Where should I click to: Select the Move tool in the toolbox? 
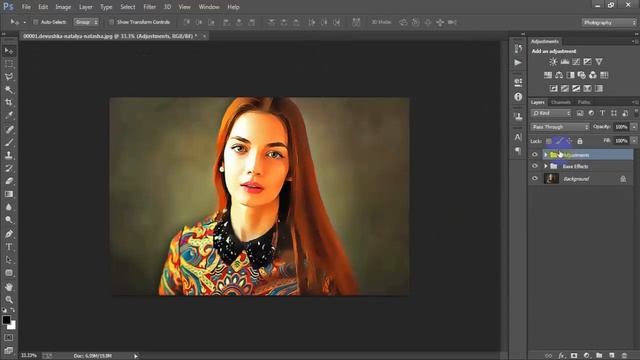point(9,51)
